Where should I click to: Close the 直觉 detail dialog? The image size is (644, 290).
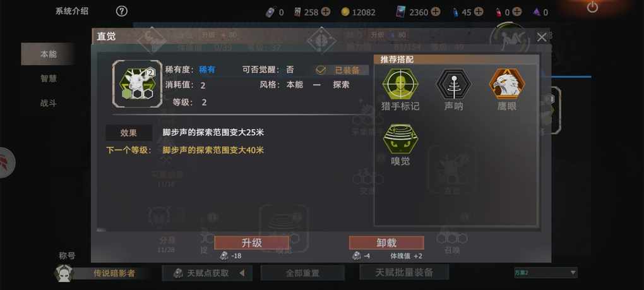[x=541, y=37]
